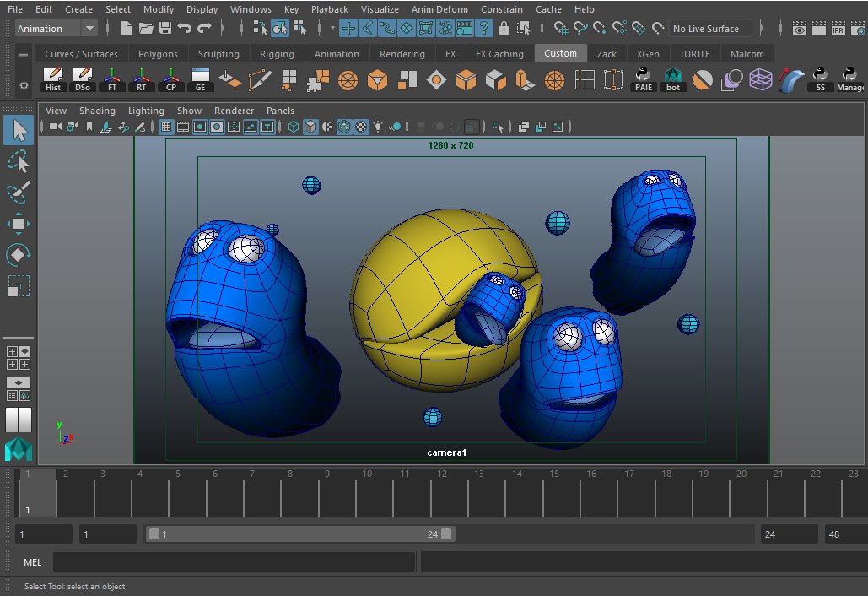Activate the Paint Selection tool
This screenshot has height=596, width=868.
(x=19, y=192)
